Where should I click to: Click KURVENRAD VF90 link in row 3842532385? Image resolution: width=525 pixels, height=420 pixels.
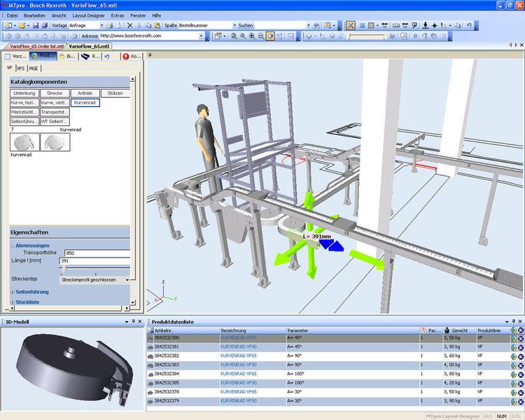tap(239, 382)
